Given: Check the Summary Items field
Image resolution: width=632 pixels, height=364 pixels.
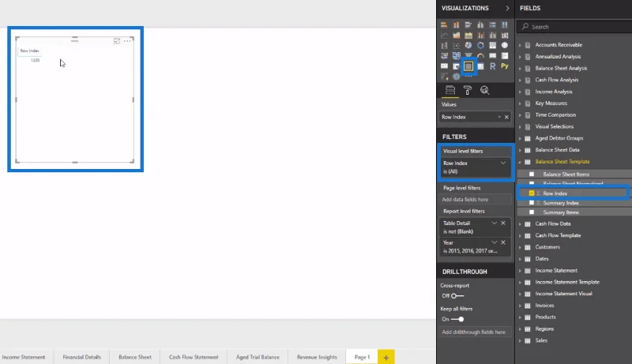Looking at the screenshot, I should point(532,212).
